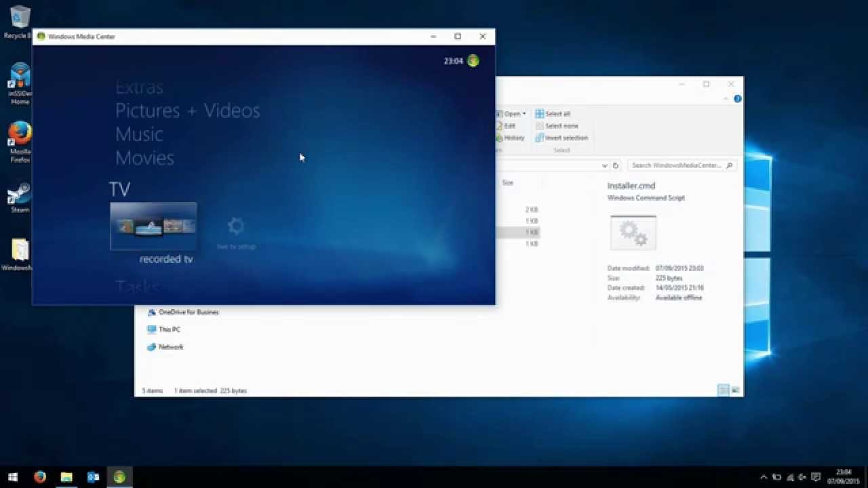Click the Windows Media Center title bar icon
Viewport: 868px width, 488px height.
(x=41, y=37)
